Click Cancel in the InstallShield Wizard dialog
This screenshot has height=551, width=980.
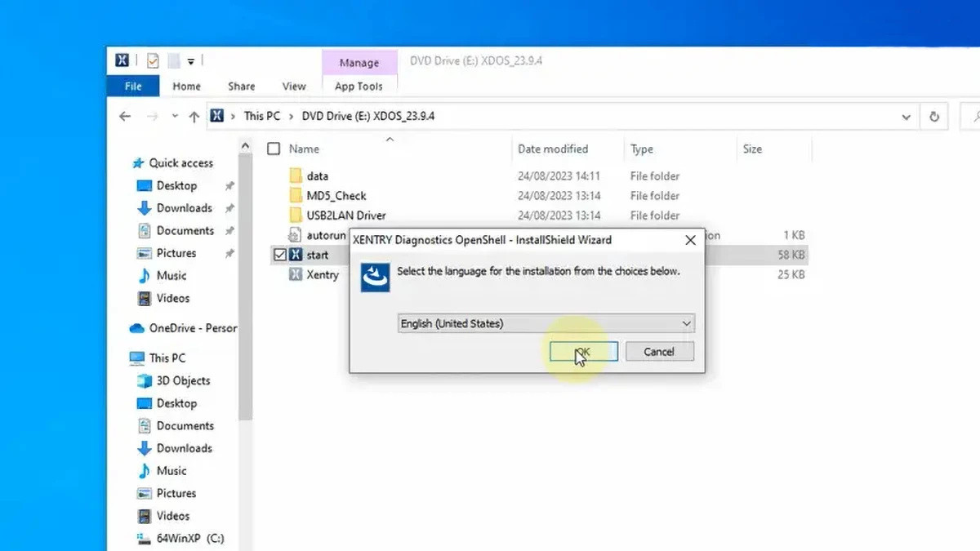pyautogui.click(x=659, y=352)
